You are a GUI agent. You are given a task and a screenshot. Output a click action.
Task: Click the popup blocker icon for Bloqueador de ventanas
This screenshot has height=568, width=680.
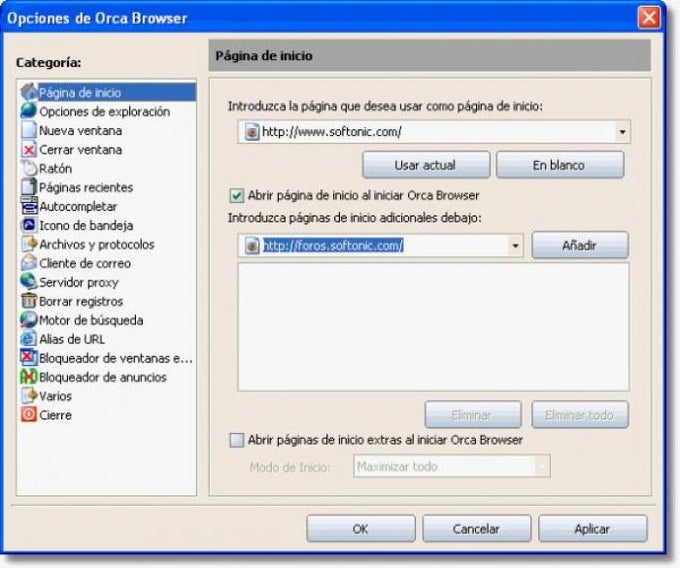29,358
